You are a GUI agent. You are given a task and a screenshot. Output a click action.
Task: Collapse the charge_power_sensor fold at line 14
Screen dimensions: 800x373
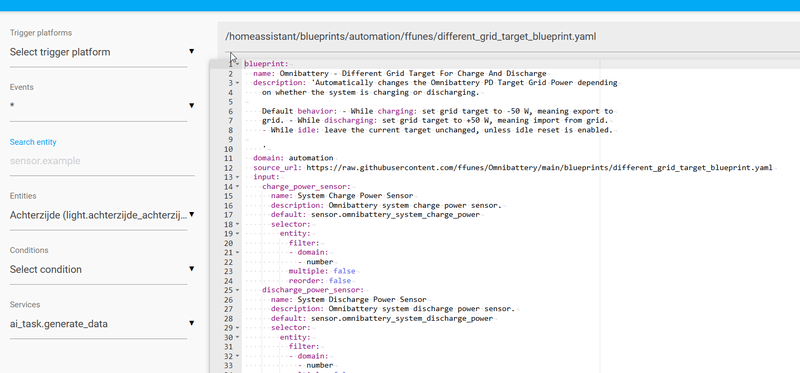pos(238,187)
